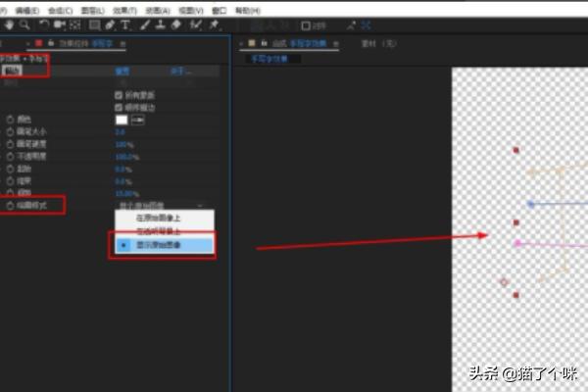Select the Rotation tool in toolbar
The height and width of the screenshot is (392, 588).
44,25
